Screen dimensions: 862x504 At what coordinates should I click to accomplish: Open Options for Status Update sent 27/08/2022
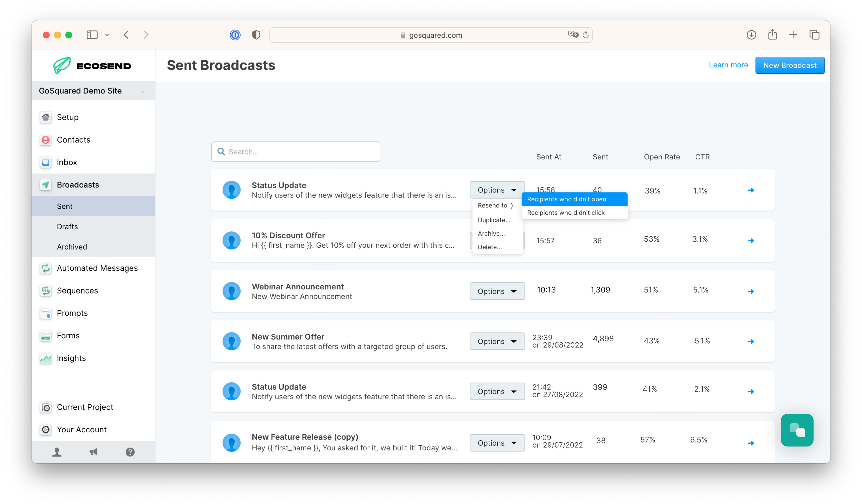497,392
